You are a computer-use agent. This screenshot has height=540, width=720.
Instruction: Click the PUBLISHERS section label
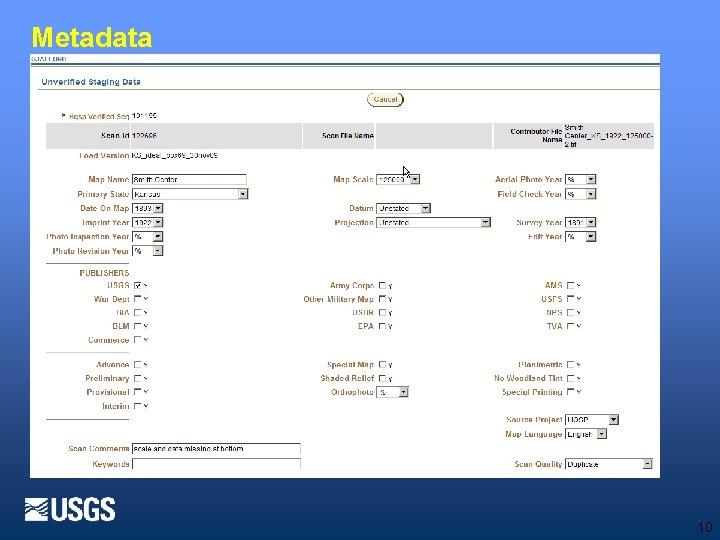pyautogui.click(x=104, y=273)
